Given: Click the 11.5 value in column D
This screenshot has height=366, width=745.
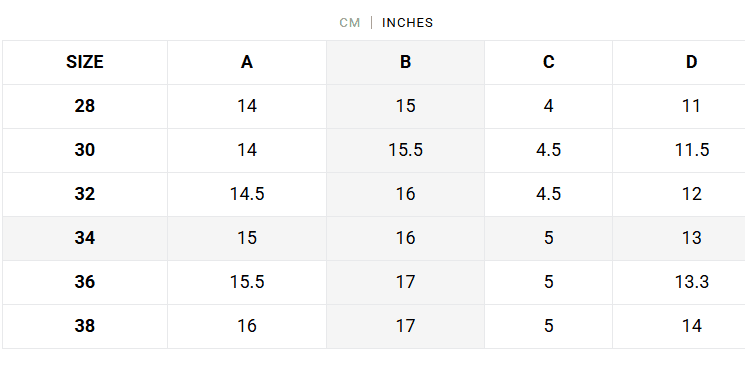Looking at the screenshot, I should click(x=692, y=150).
